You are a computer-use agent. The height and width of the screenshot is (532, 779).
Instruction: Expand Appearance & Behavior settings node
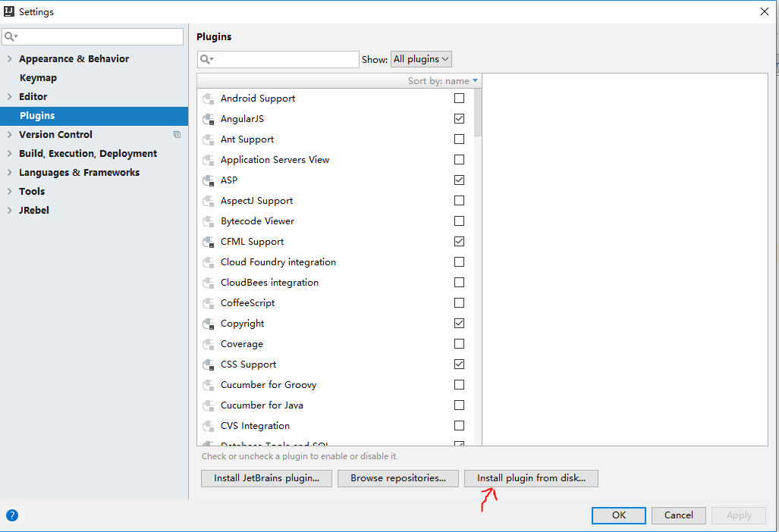coord(9,58)
